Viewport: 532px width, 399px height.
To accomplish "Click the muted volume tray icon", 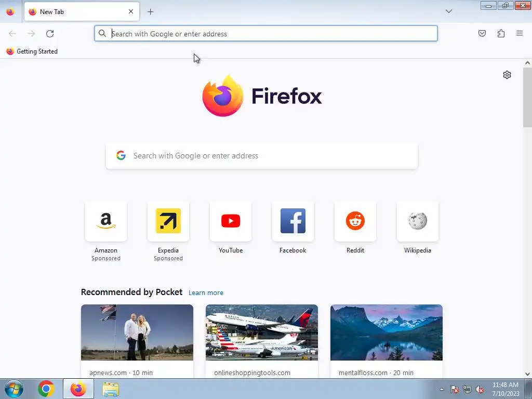I will pyautogui.click(x=480, y=389).
